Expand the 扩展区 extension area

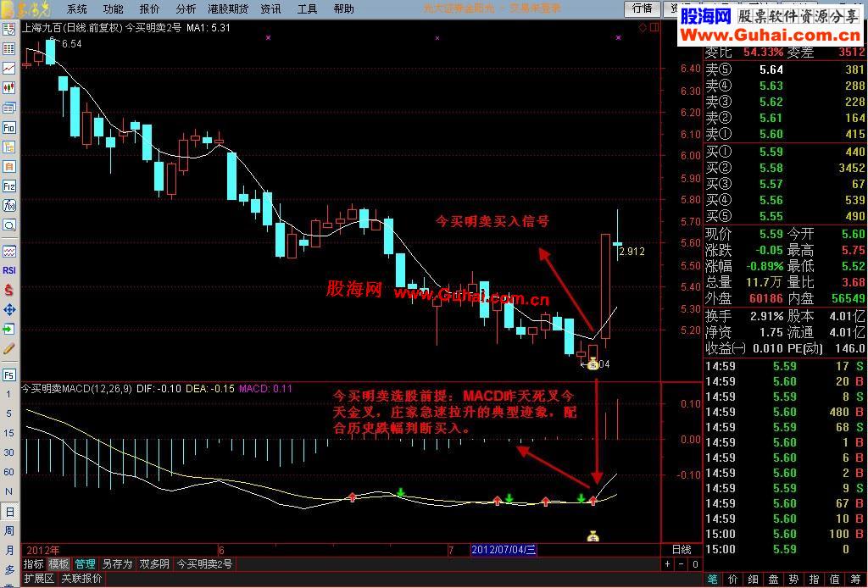(39, 579)
